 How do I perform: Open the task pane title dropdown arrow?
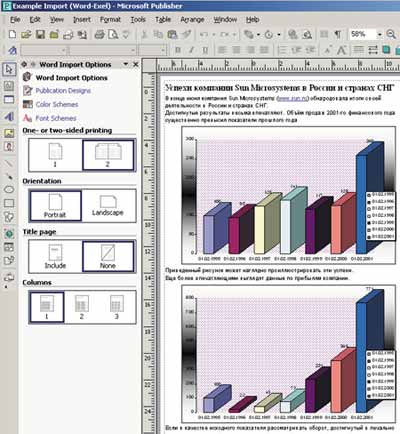tap(126, 64)
